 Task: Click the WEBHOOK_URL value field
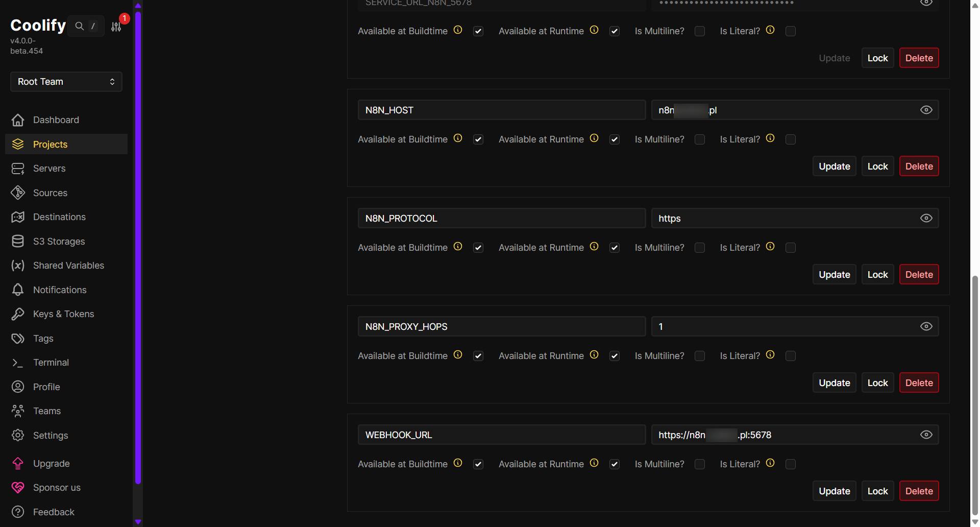coord(795,435)
